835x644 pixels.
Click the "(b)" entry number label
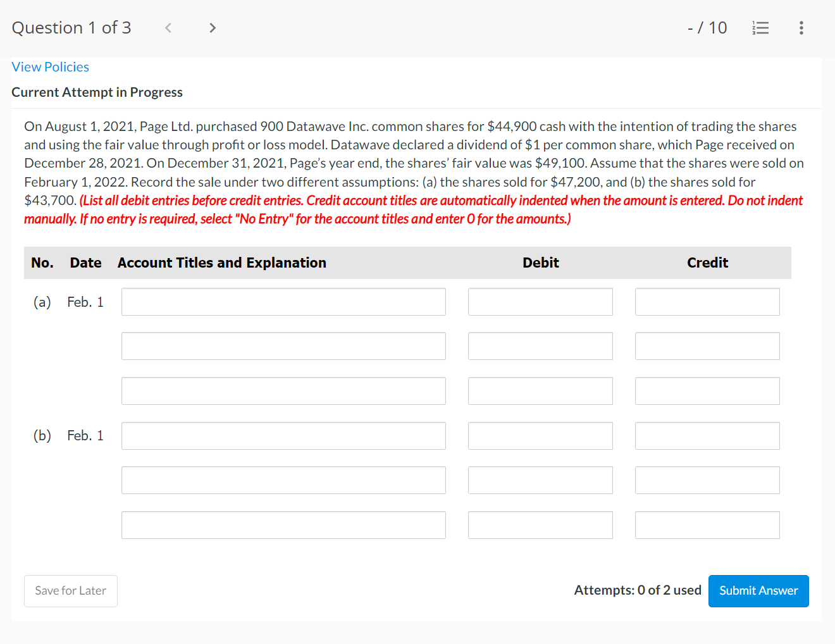(42, 435)
